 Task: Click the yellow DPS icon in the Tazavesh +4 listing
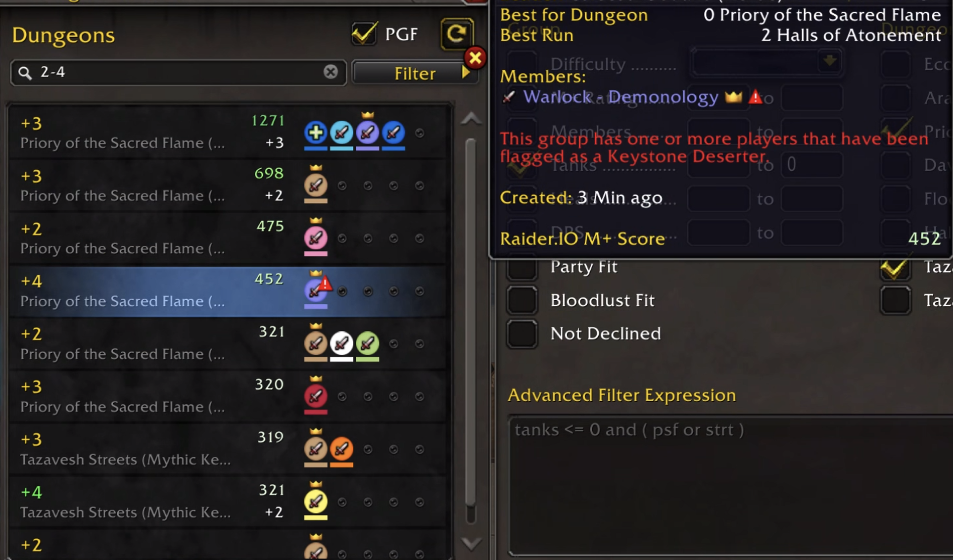[316, 502]
